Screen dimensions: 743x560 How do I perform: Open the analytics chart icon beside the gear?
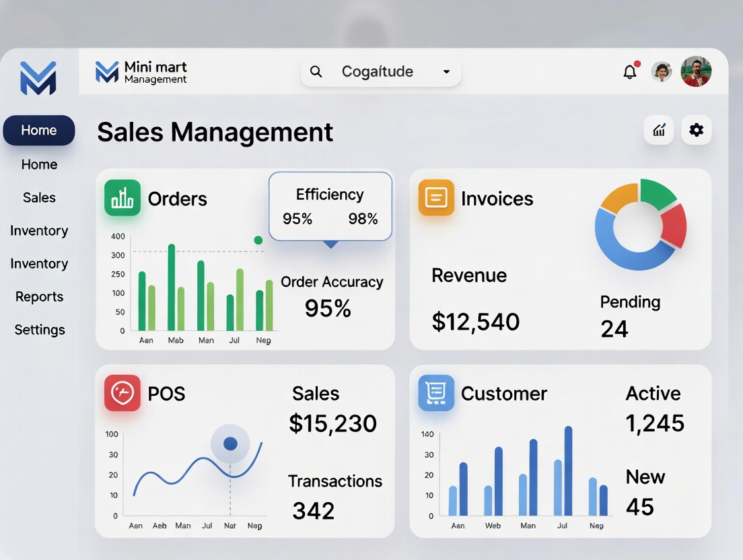(659, 130)
